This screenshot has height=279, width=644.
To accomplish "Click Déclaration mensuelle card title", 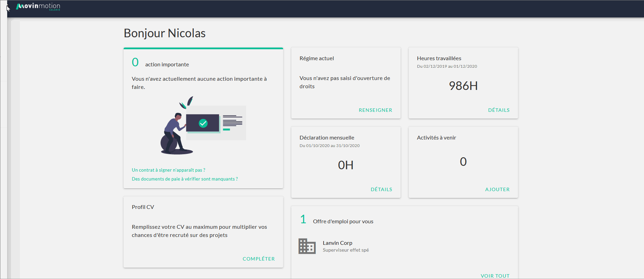I will tap(327, 138).
